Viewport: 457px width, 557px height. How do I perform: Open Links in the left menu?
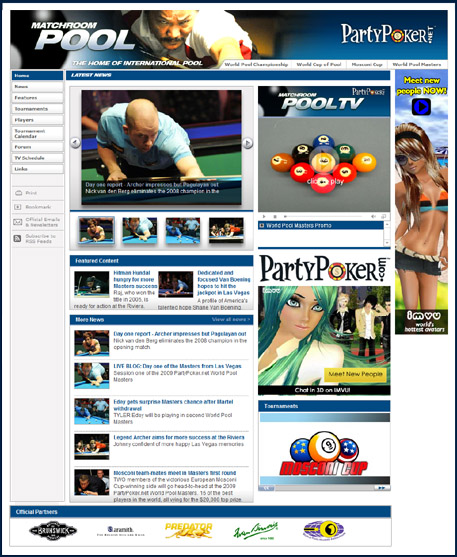pyautogui.click(x=37, y=169)
